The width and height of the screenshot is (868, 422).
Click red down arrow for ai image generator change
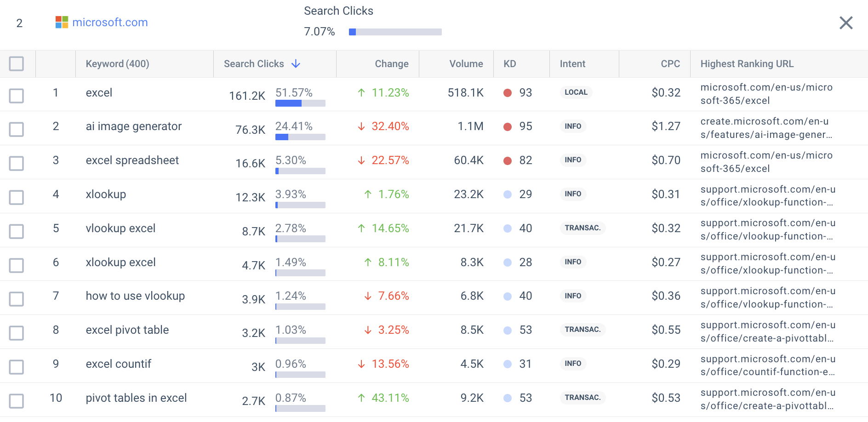(361, 126)
